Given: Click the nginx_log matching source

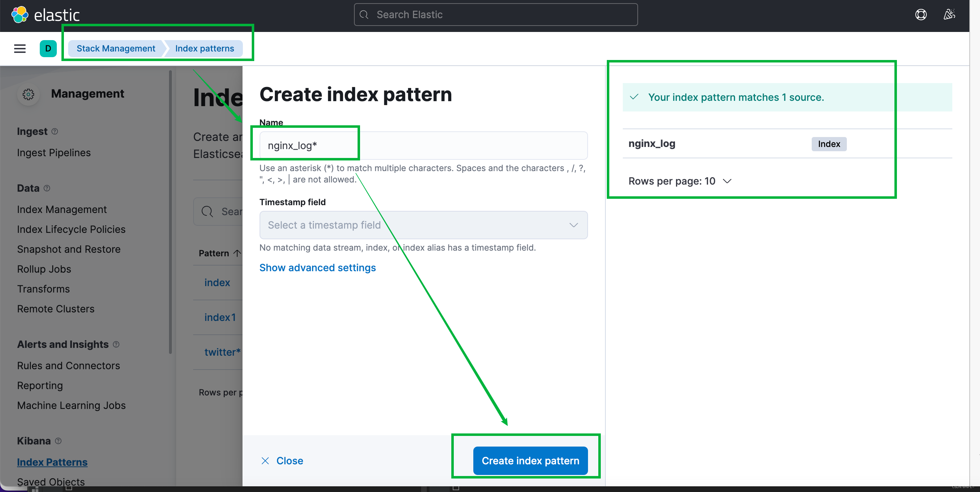Looking at the screenshot, I should pos(652,143).
